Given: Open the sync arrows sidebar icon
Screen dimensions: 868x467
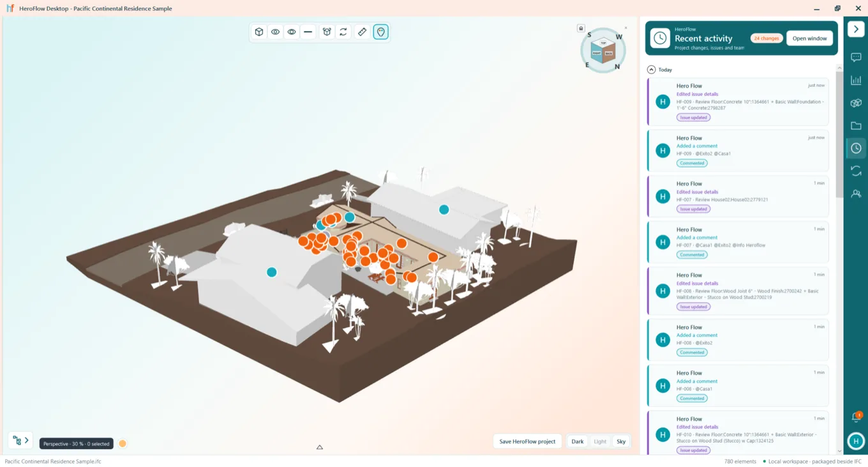Looking at the screenshot, I should [x=856, y=171].
